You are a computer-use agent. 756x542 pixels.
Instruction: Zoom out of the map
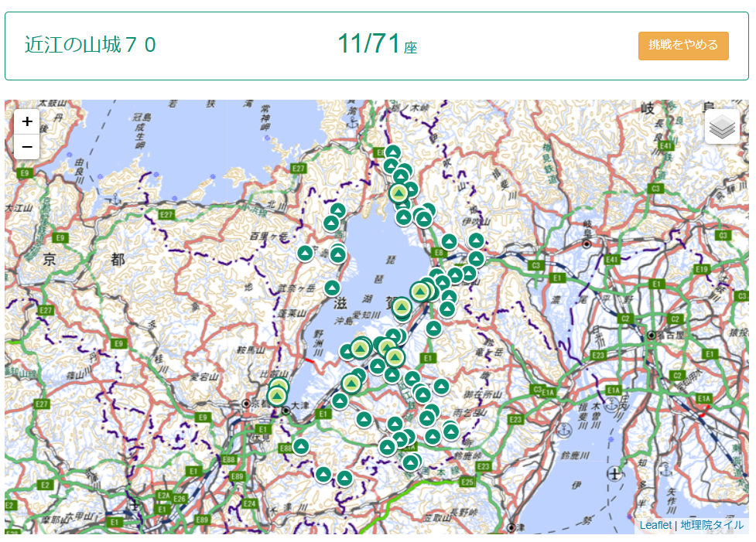27,146
